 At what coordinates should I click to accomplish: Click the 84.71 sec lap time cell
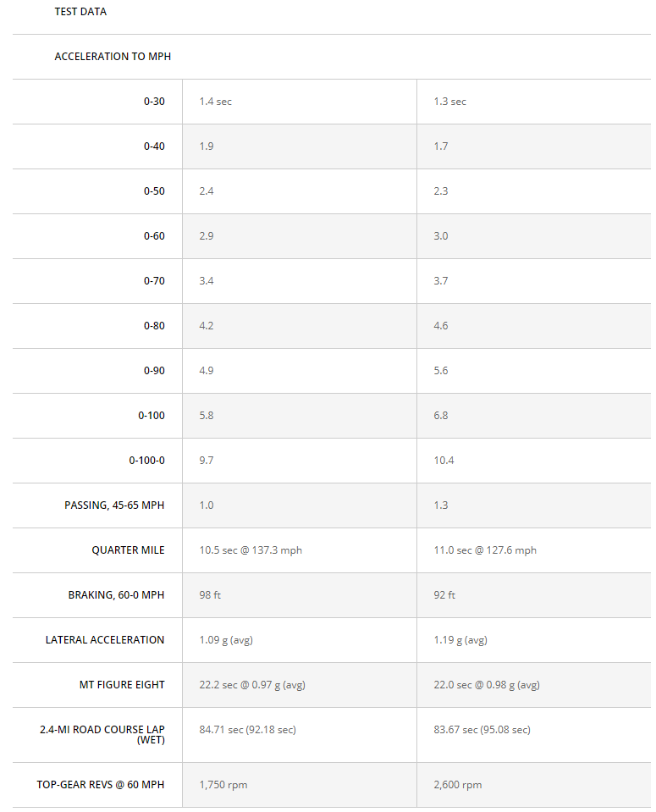(x=247, y=730)
